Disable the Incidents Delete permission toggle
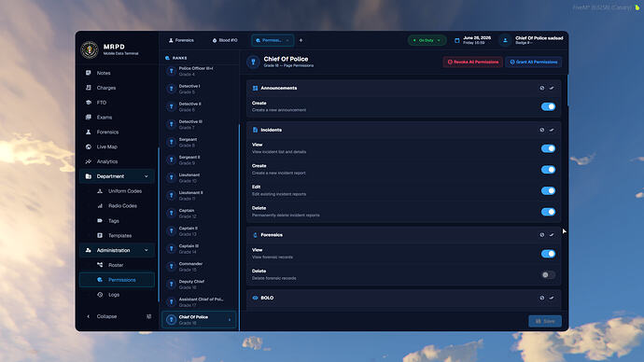644x362 pixels. point(548,212)
